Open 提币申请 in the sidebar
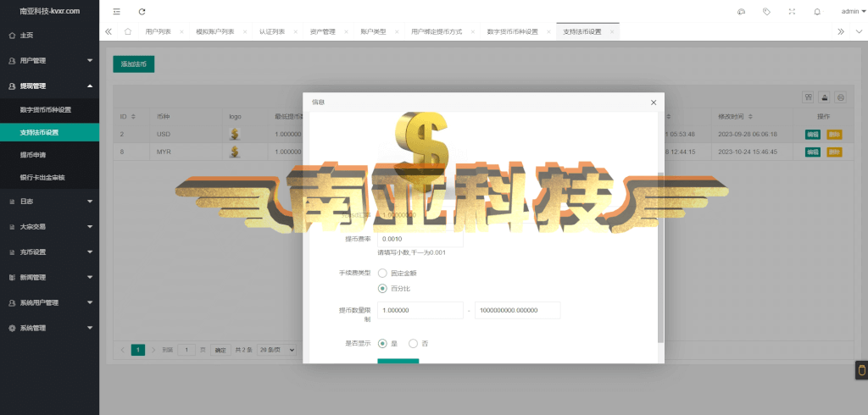Screen dimensions: 868x415 pyautogui.click(x=50, y=155)
